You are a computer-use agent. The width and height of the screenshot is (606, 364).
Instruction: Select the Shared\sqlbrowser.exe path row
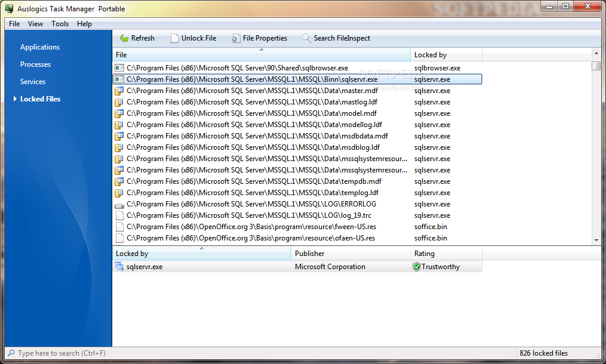click(297, 68)
